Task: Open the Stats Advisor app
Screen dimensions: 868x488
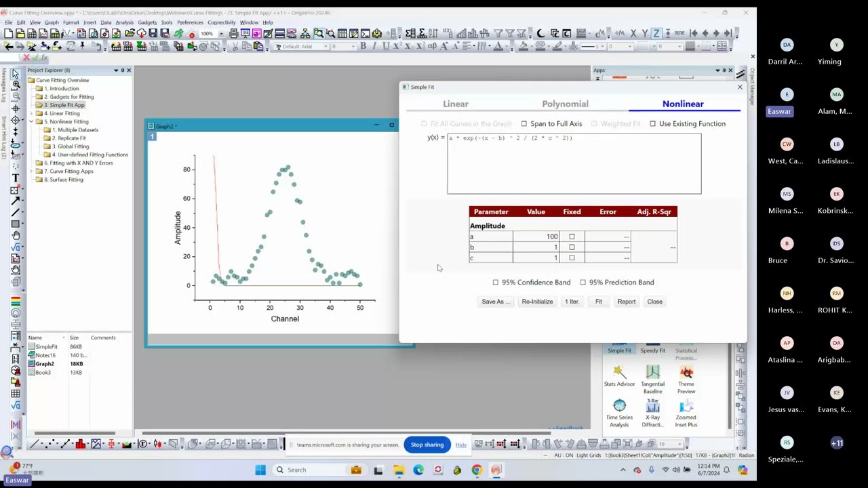Action: [619, 375]
